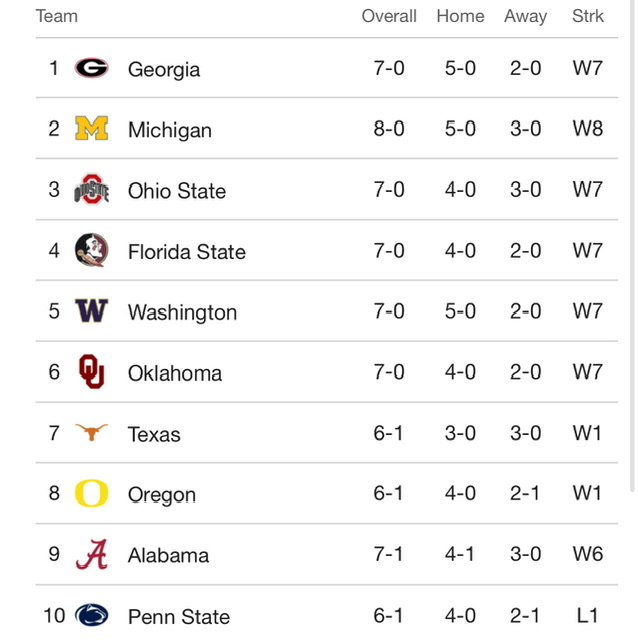The width and height of the screenshot is (638, 640).
Task: Sort by the Overall column header
Action: click(x=389, y=16)
